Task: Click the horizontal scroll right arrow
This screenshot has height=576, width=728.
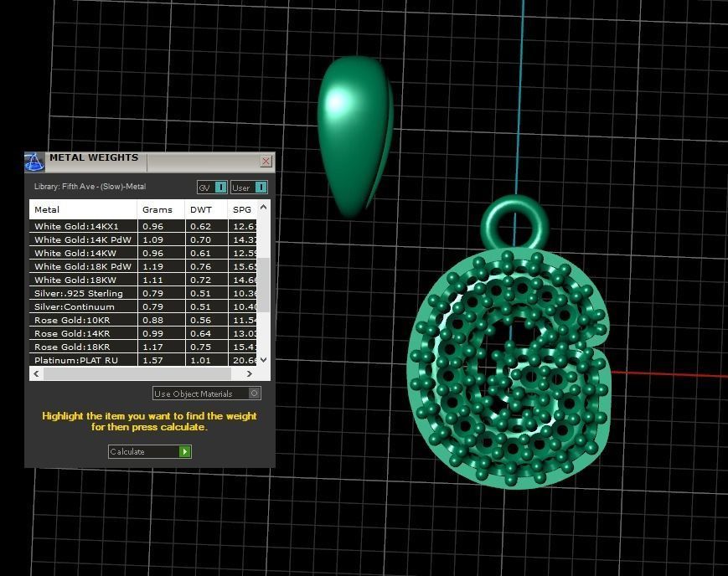Action: [x=250, y=373]
